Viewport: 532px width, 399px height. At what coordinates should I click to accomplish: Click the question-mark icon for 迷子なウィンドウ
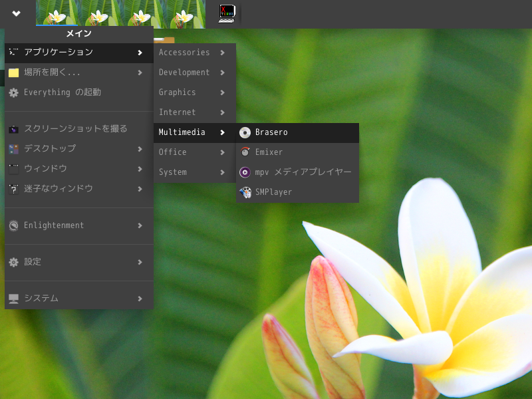tap(13, 189)
